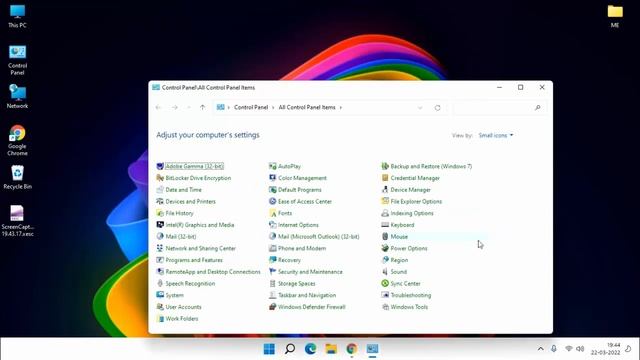Open RemoteApp and Desktop Connections link
Screen dimensions: 640x360
(x=213, y=272)
